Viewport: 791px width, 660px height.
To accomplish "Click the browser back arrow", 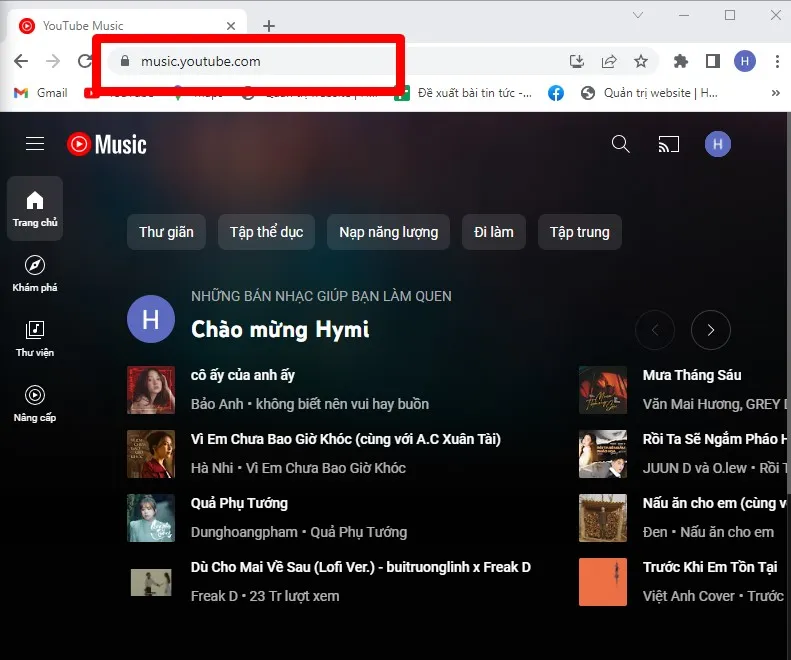I will click(x=21, y=61).
